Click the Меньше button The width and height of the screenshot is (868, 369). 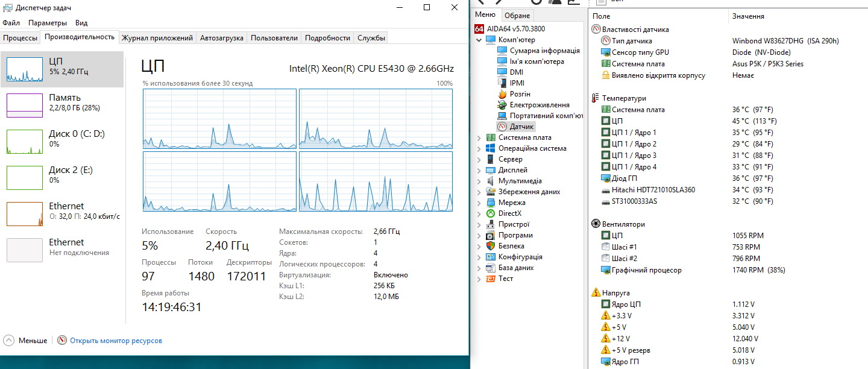[x=25, y=341]
